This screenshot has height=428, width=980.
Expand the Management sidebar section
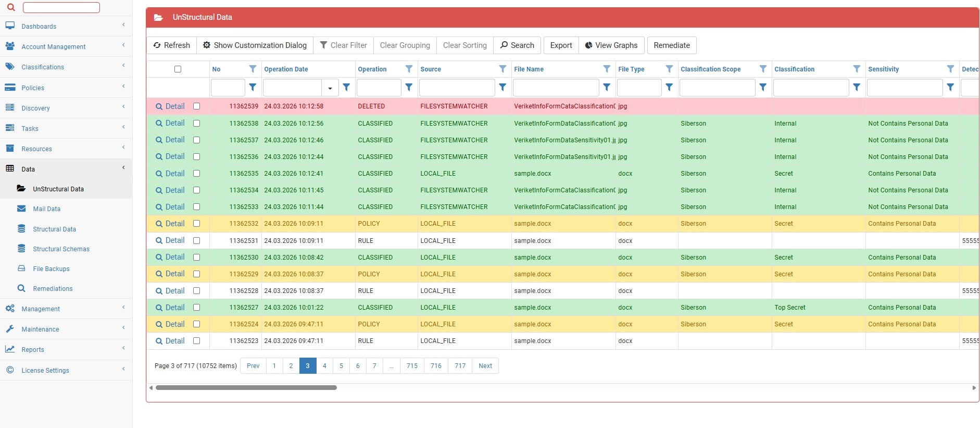(41, 309)
